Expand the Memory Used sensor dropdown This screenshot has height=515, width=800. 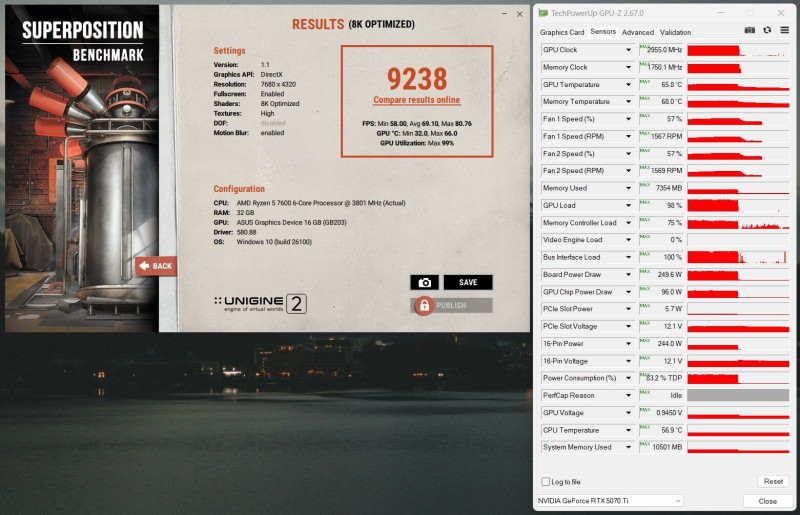[x=628, y=188]
